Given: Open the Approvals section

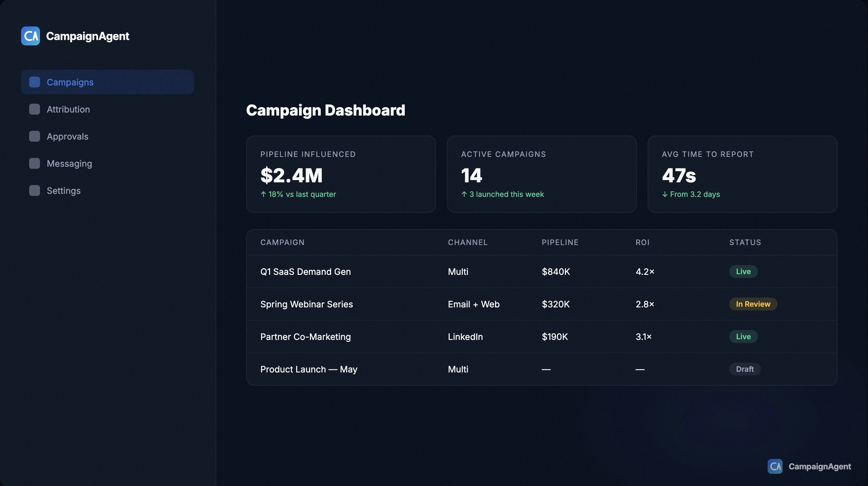Looking at the screenshot, I should coord(67,136).
